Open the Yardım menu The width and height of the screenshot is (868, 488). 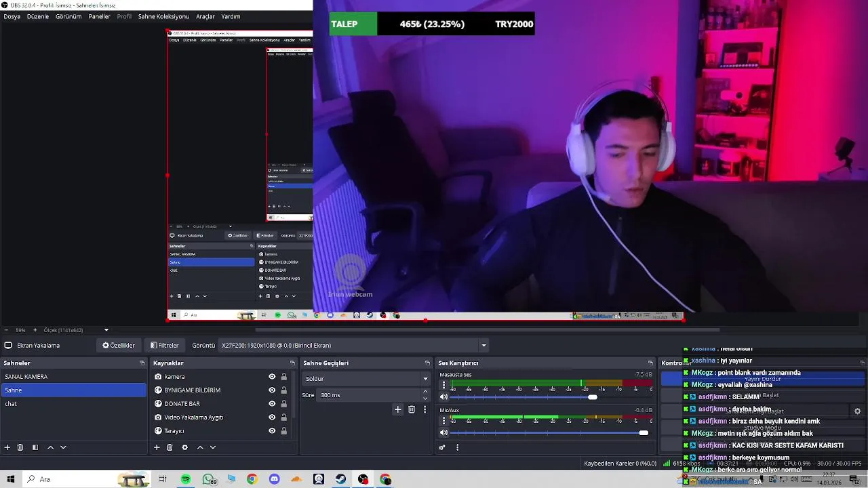click(x=231, y=16)
